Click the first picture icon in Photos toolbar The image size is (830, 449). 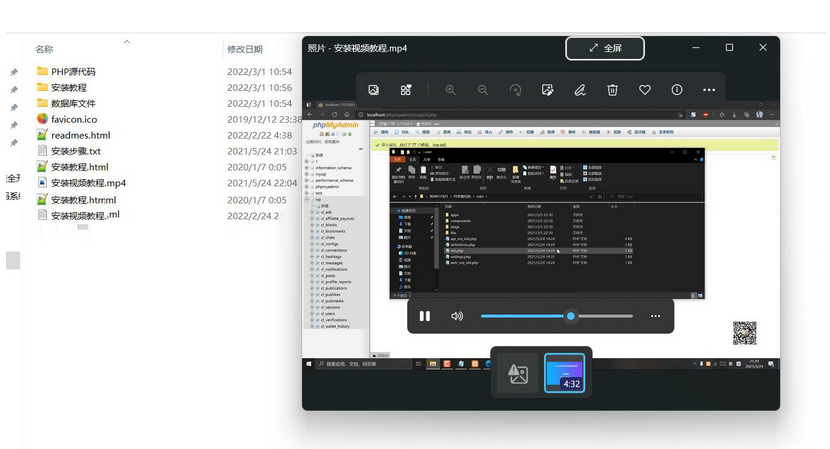pyautogui.click(x=373, y=90)
